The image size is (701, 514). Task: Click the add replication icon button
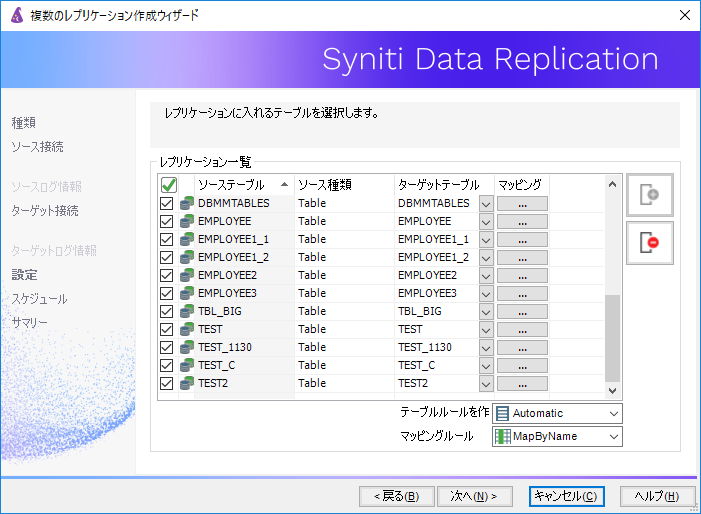pos(650,195)
